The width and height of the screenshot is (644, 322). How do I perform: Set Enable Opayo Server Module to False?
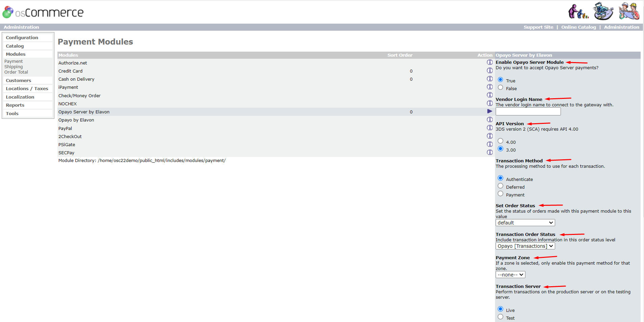pyautogui.click(x=500, y=87)
